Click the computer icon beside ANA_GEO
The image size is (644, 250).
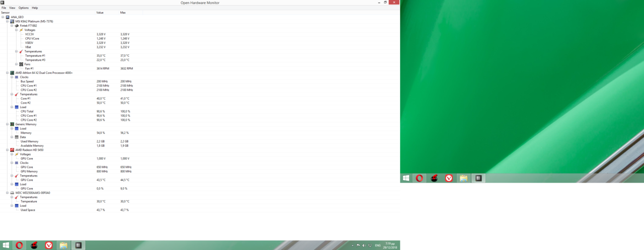[x=8, y=17]
